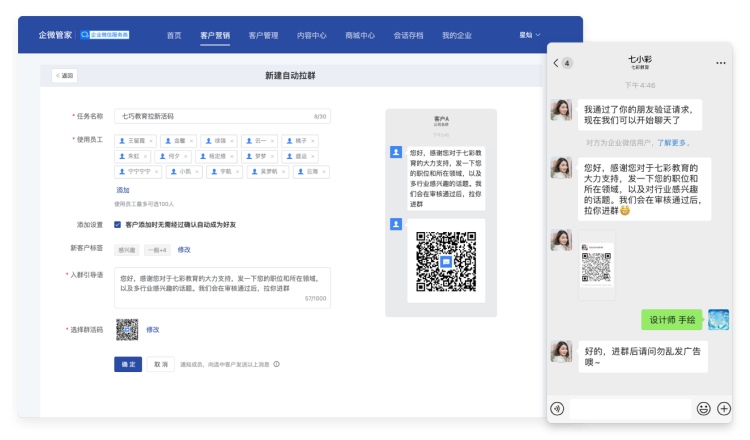The height and width of the screenshot is (440, 750).
Task: Open the 客户营销 tab
Action: coord(215,35)
